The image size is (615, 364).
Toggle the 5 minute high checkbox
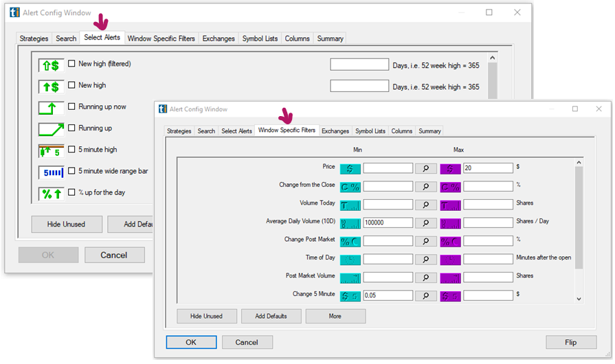[x=71, y=150]
